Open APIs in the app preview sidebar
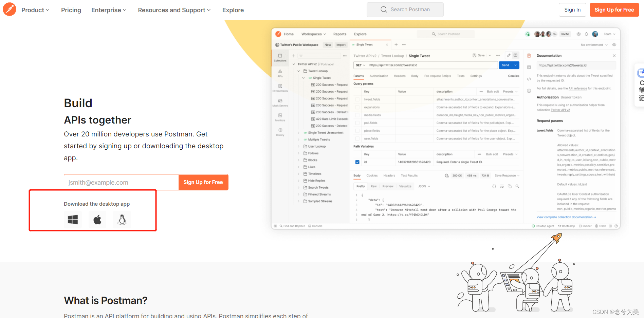The width and height of the screenshot is (644, 318). pos(280,73)
